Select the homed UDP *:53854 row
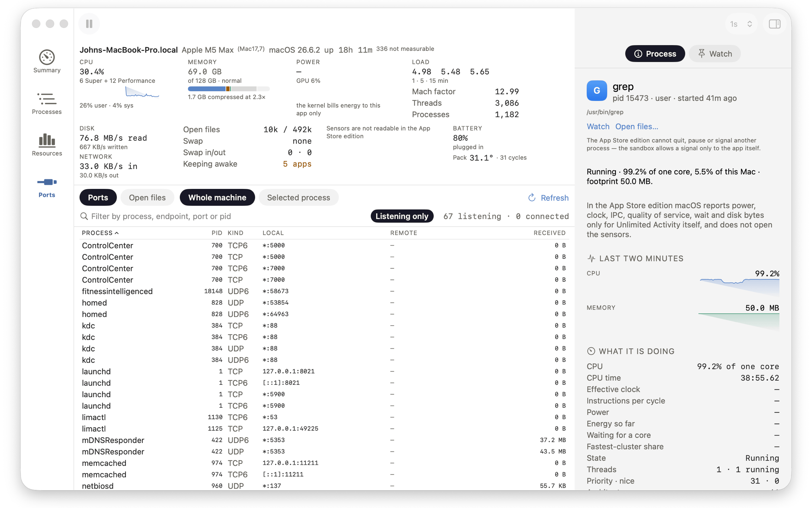 pos(324,303)
